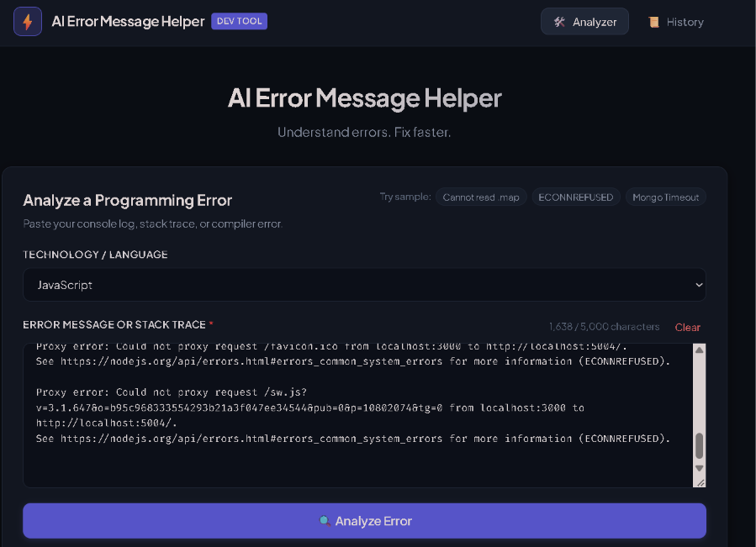This screenshot has width=756, height=547.
Task: Open the Technology / Language dropdown
Action: coord(364,285)
